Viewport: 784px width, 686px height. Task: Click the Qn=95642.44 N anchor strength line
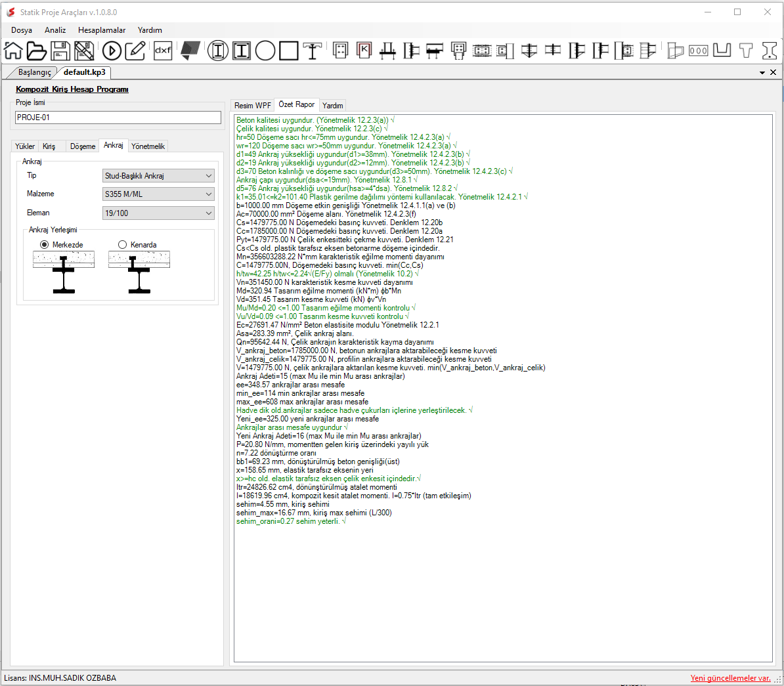tap(335, 342)
